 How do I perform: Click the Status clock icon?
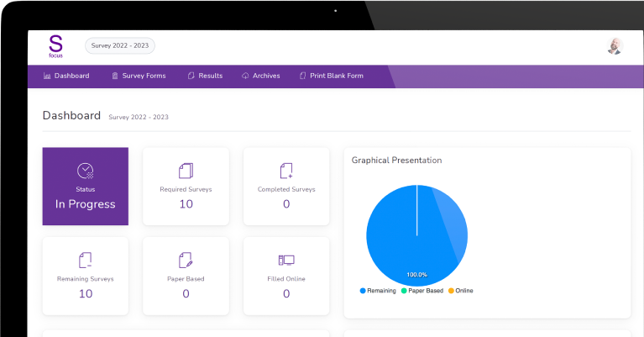(86, 171)
